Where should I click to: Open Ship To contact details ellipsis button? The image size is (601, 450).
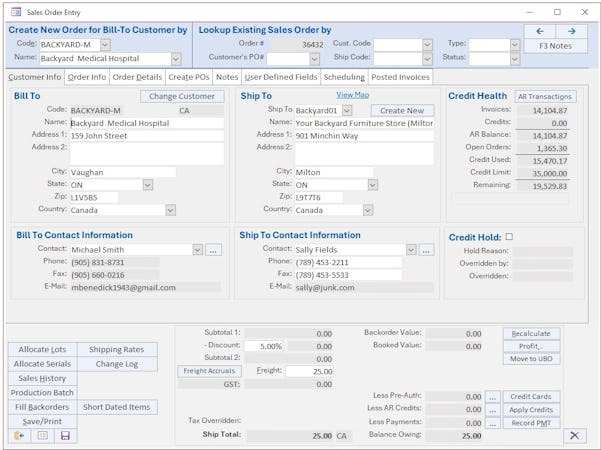[426, 250]
